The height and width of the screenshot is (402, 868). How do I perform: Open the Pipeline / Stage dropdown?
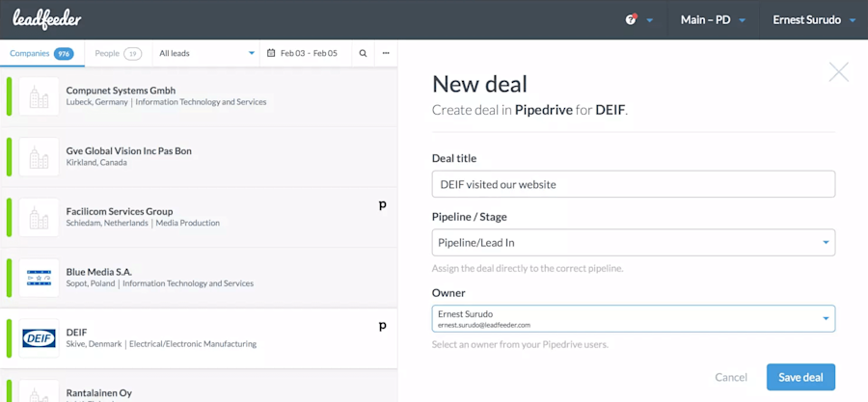click(x=634, y=243)
